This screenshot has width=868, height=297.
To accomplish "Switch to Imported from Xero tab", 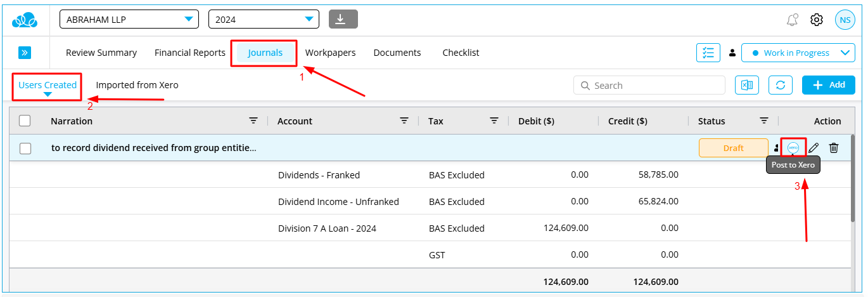I will click(137, 85).
